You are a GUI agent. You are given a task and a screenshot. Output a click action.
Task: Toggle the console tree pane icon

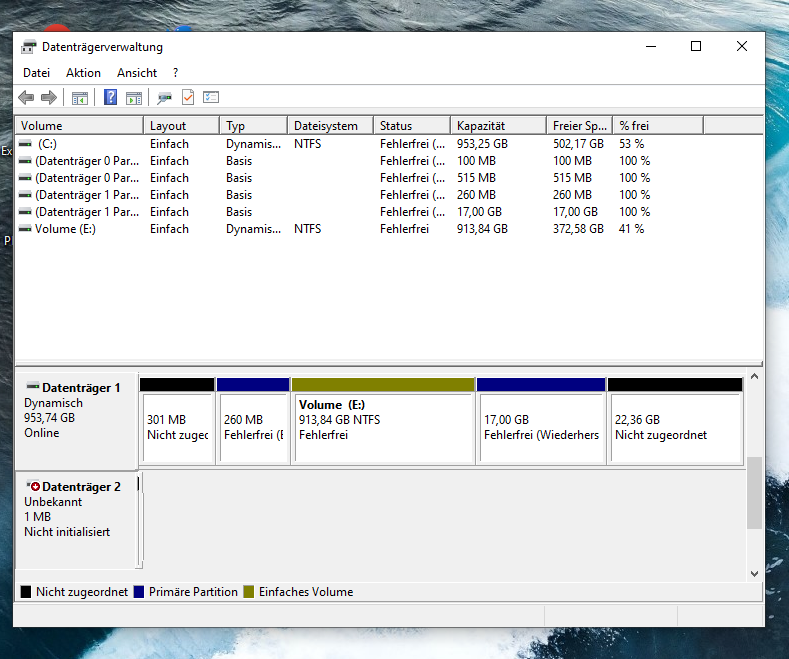point(79,98)
